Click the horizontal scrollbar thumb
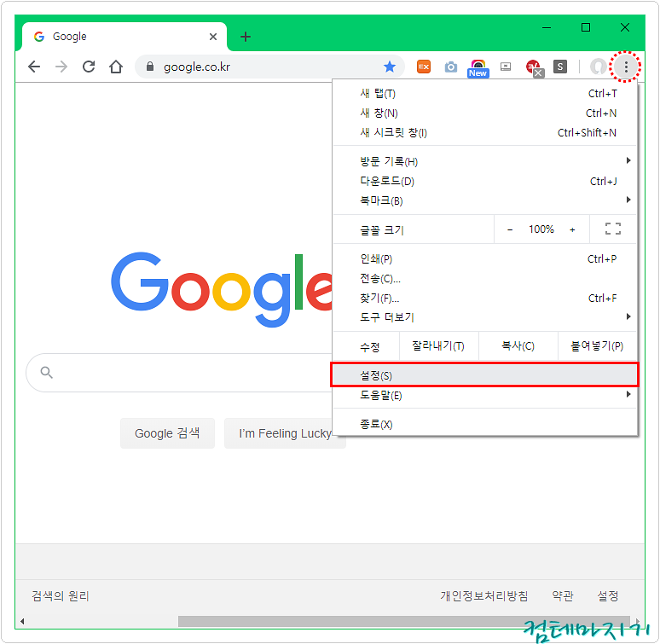The width and height of the screenshot is (660, 644). click(404, 621)
